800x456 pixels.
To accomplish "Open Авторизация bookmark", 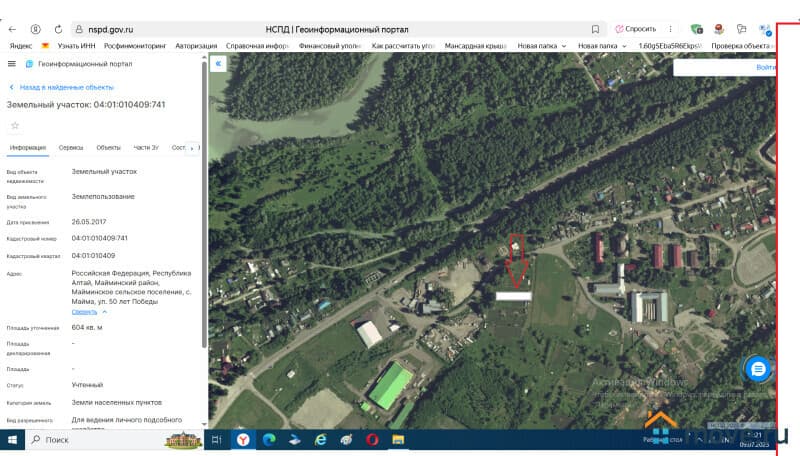I will pos(196,46).
